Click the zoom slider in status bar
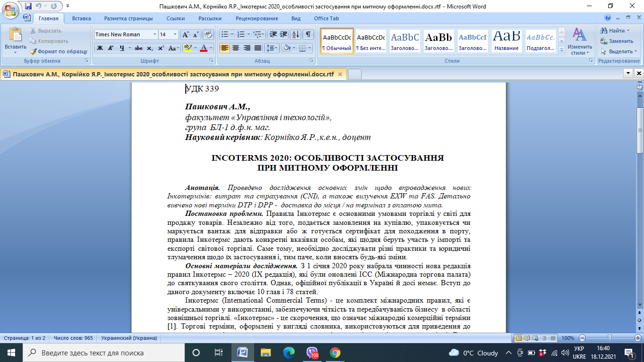Viewport: 644px width, 362px height. 610,338
